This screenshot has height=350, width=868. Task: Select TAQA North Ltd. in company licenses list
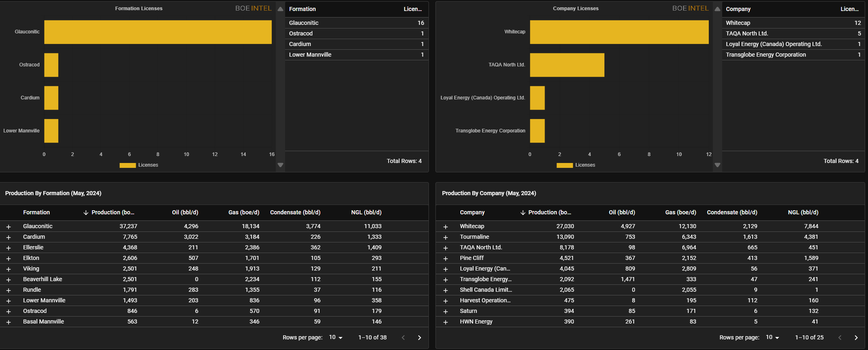pos(793,33)
